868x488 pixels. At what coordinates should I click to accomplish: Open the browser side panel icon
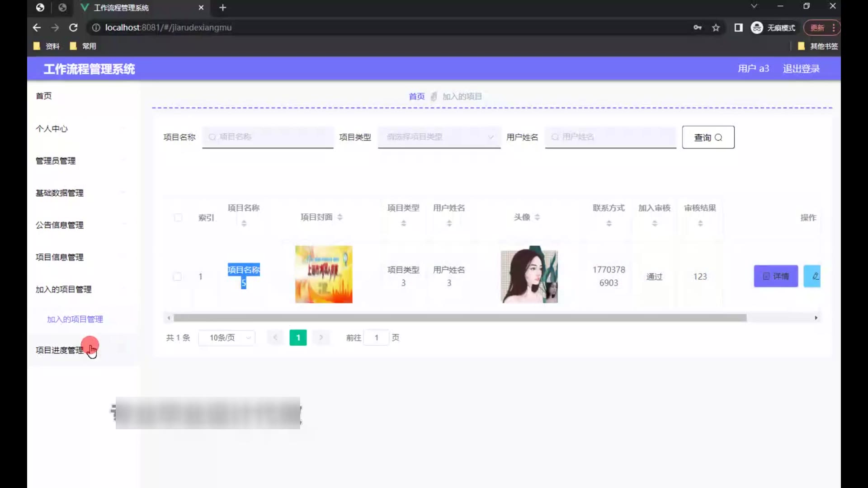coord(738,28)
